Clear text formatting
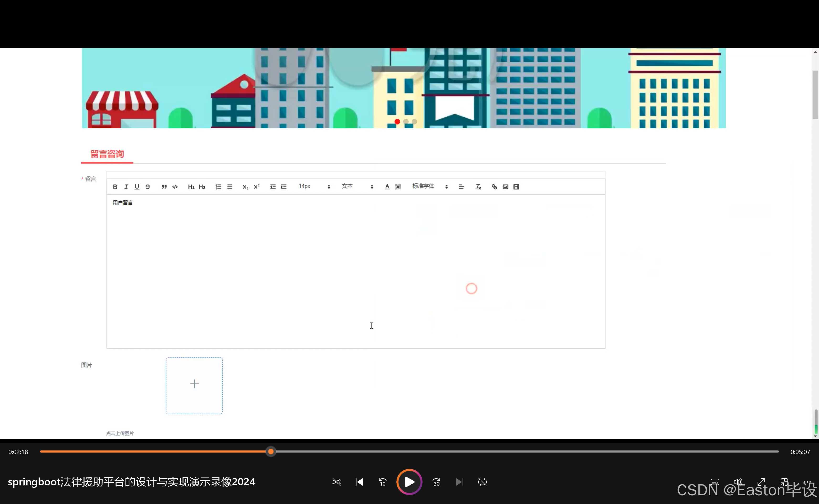Image resolution: width=819 pixels, height=504 pixels. tap(478, 187)
